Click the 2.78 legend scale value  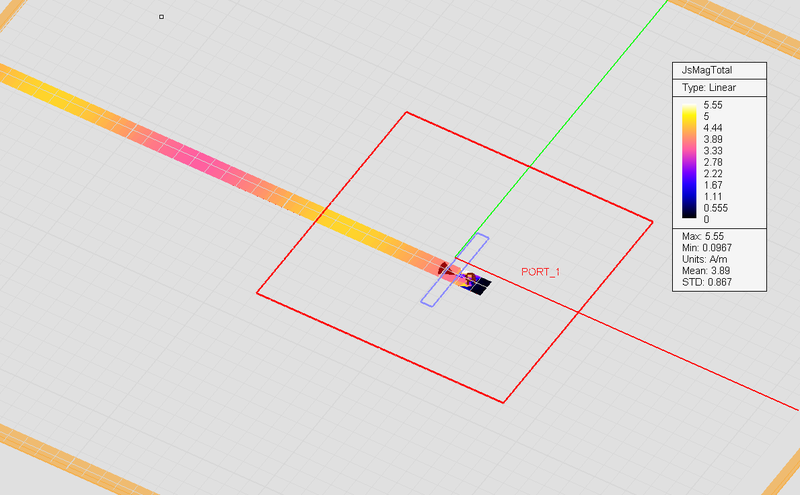[x=713, y=162]
